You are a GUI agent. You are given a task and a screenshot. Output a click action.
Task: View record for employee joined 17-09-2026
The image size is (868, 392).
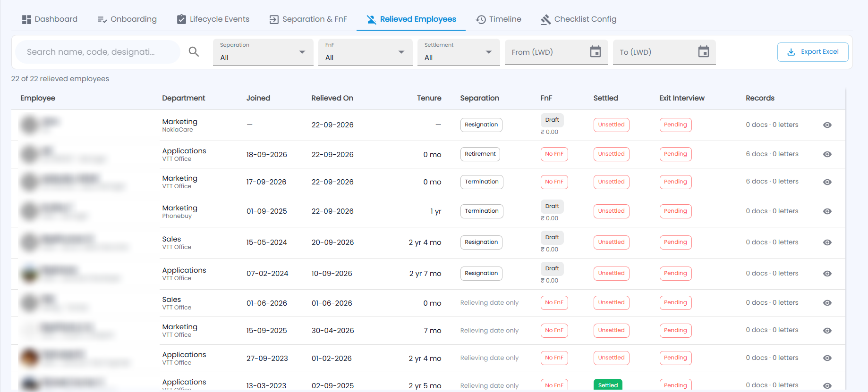[827, 182]
